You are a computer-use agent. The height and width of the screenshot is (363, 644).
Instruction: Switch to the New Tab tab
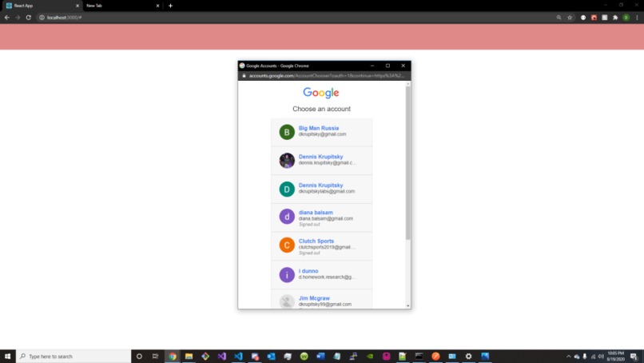(x=122, y=6)
